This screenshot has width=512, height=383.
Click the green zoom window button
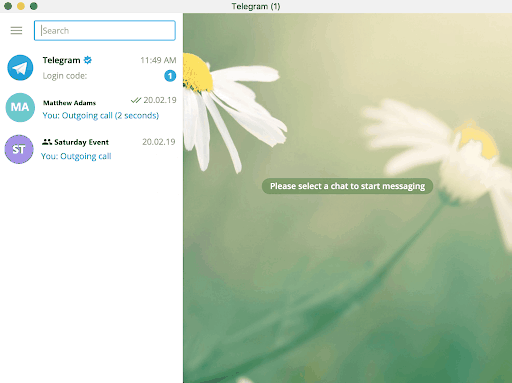pos(34,6)
